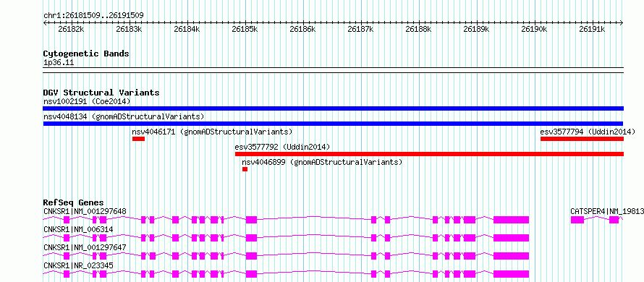Click the tiny red bar under nsv4046899
Viewport: 644px width, 282px height.
coord(245,169)
